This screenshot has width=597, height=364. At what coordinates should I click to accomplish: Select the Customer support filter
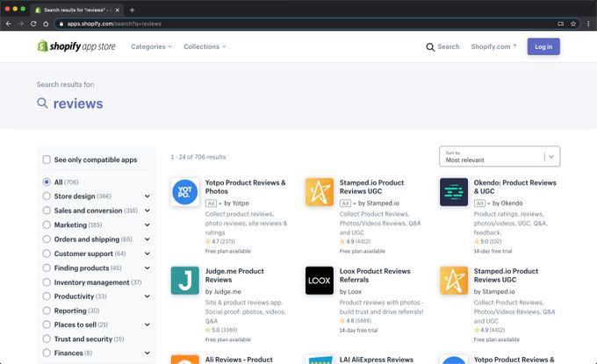point(47,253)
